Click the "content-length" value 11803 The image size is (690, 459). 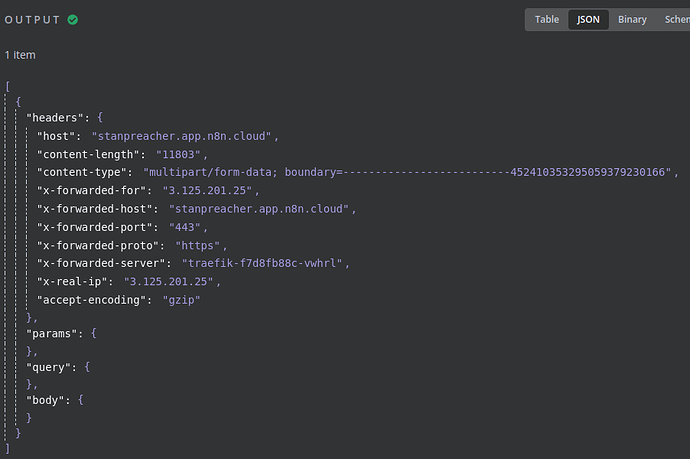coord(180,154)
